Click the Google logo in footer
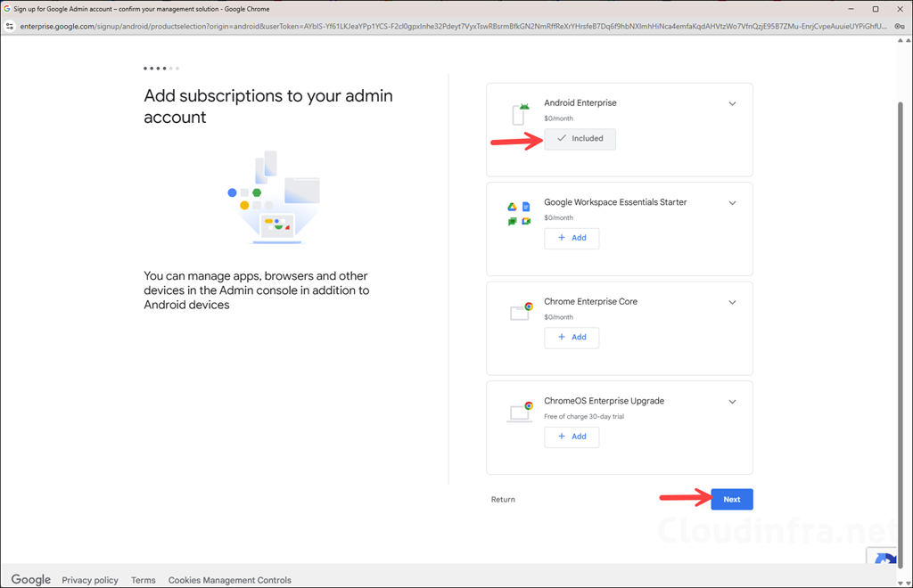 point(31,579)
